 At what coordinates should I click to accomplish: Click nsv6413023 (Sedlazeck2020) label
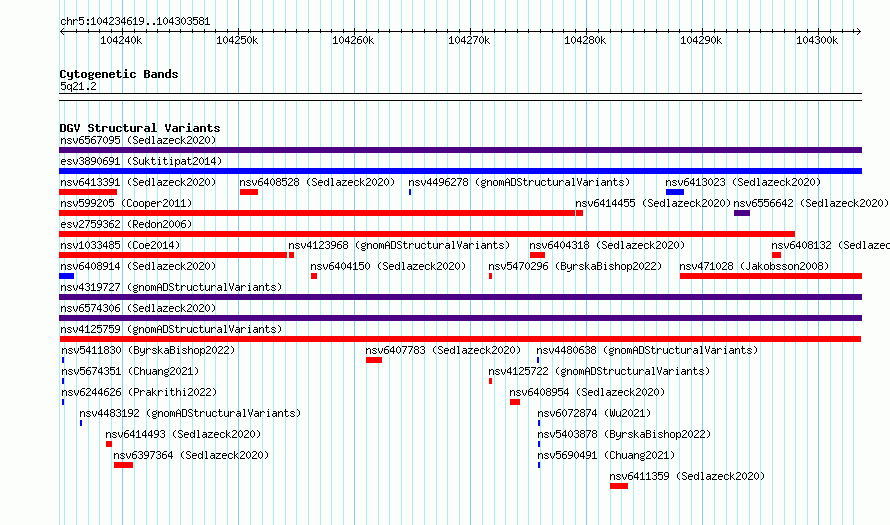(743, 182)
